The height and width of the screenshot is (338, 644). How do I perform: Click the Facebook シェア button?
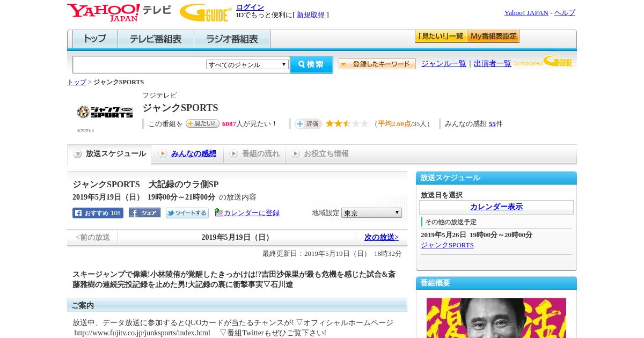[144, 213]
